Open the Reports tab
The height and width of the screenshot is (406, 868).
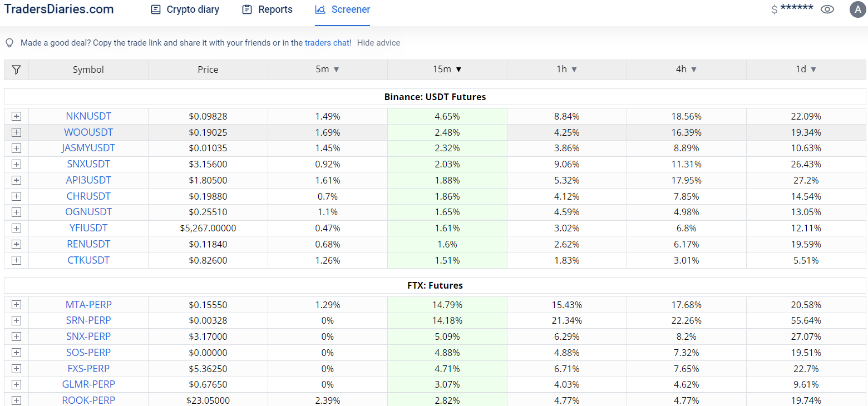275,9
